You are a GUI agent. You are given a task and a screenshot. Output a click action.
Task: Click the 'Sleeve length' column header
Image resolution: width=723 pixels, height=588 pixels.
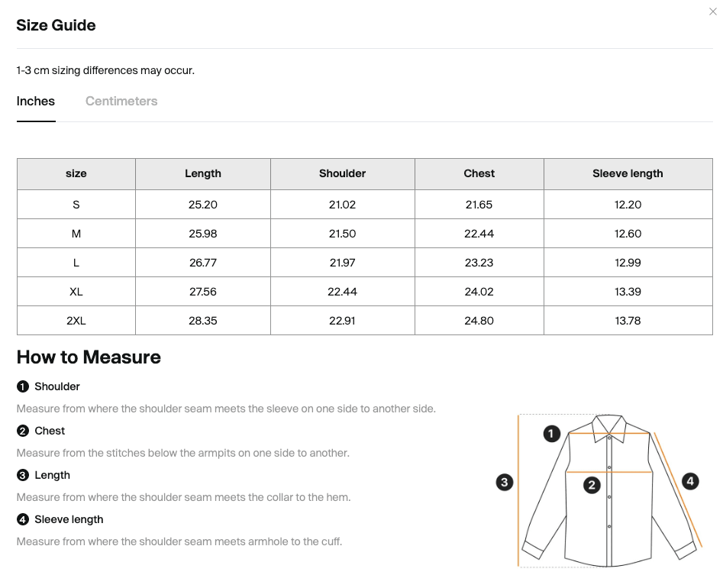(x=628, y=174)
